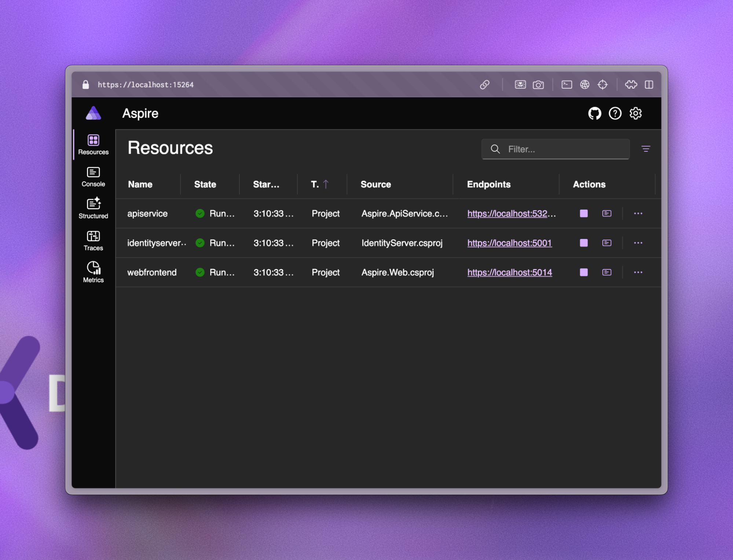Sort by Source column header

pyautogui.click(x=375, y=184)
